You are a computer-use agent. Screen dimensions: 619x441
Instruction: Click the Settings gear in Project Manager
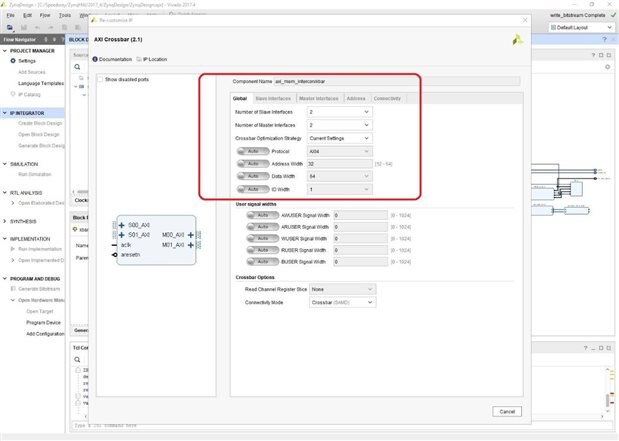coord(13,61)
